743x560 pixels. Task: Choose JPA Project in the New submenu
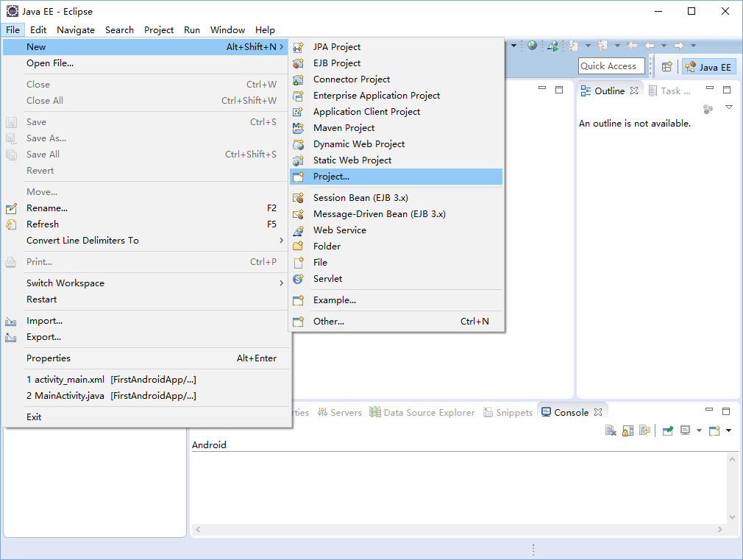pos(396,47)
